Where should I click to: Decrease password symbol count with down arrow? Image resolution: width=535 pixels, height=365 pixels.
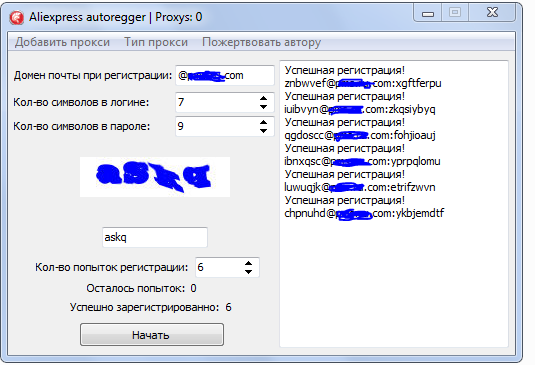(x=263, y=131)
